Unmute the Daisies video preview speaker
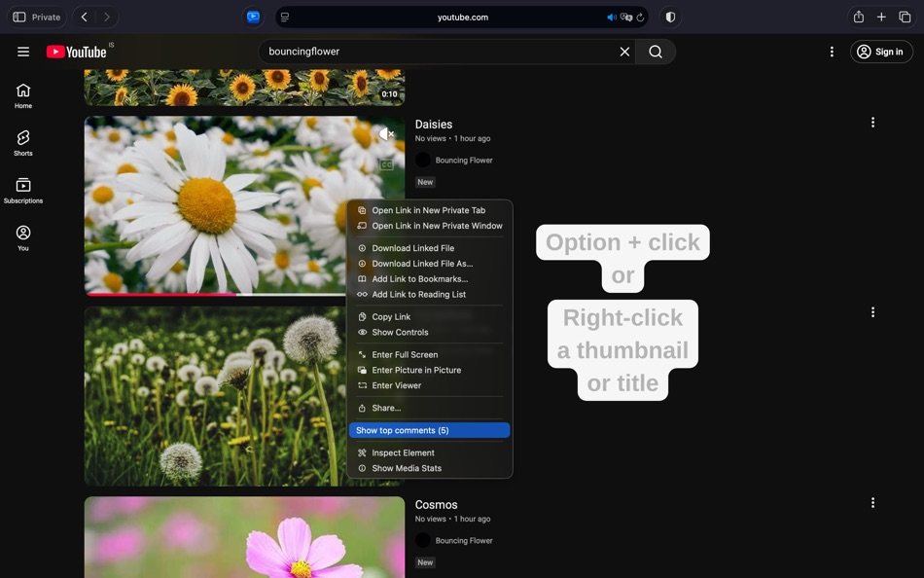This screenshot has height=578, width=924. pos(385,133)
